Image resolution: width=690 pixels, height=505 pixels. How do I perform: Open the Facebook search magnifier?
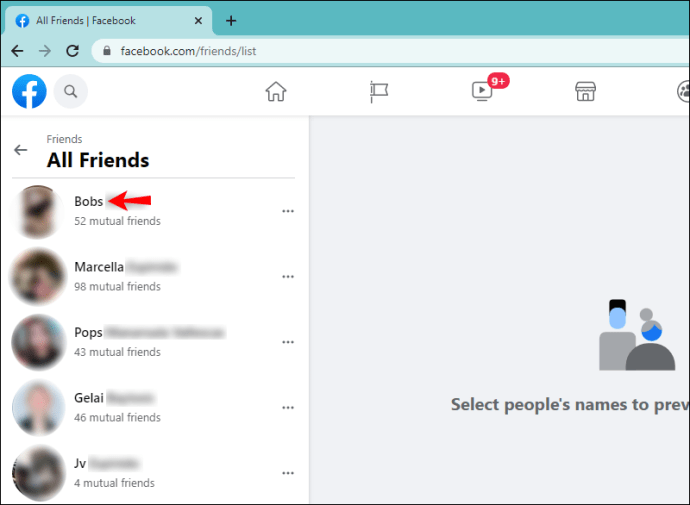point(70,91)
